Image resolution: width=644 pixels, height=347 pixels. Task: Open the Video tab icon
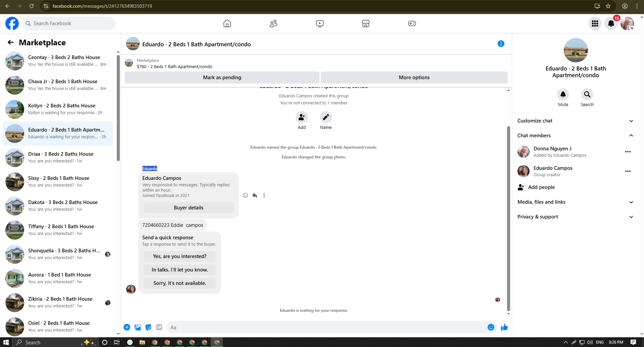pos(320,23)
